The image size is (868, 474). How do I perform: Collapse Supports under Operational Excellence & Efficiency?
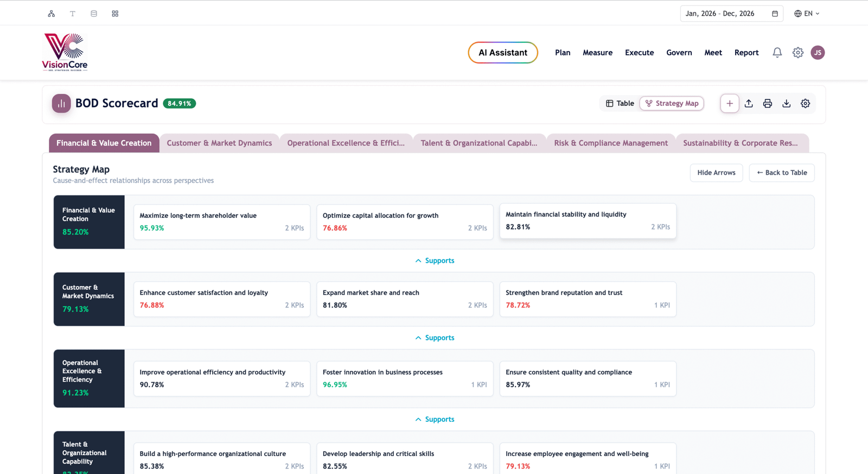coord(435,419)
